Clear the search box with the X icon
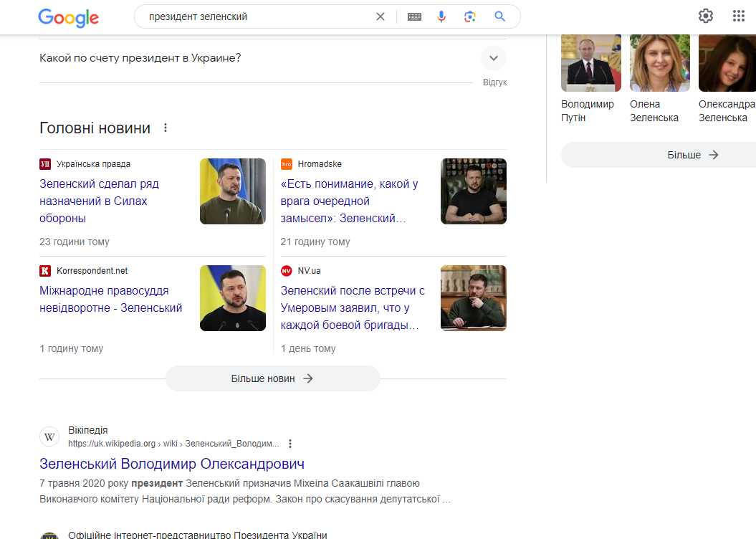This screenshot has width=756, height=539. coord(381,16)
